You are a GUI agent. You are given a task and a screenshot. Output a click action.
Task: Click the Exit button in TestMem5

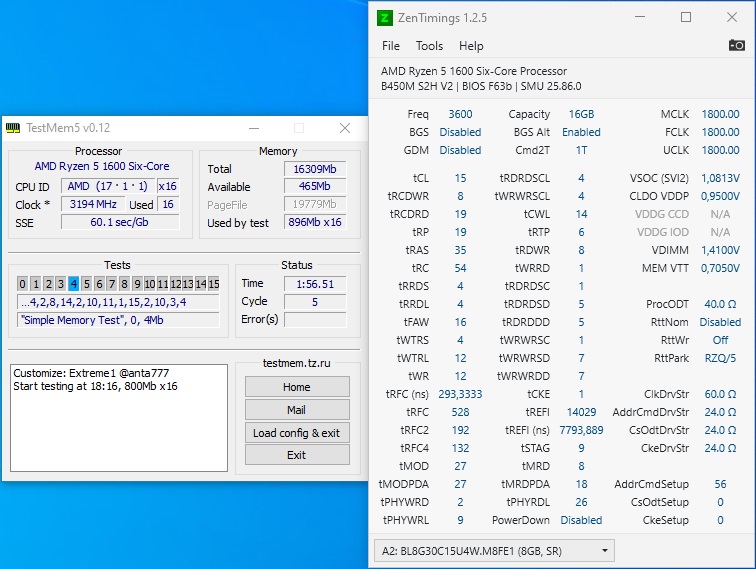click(297, 455)
